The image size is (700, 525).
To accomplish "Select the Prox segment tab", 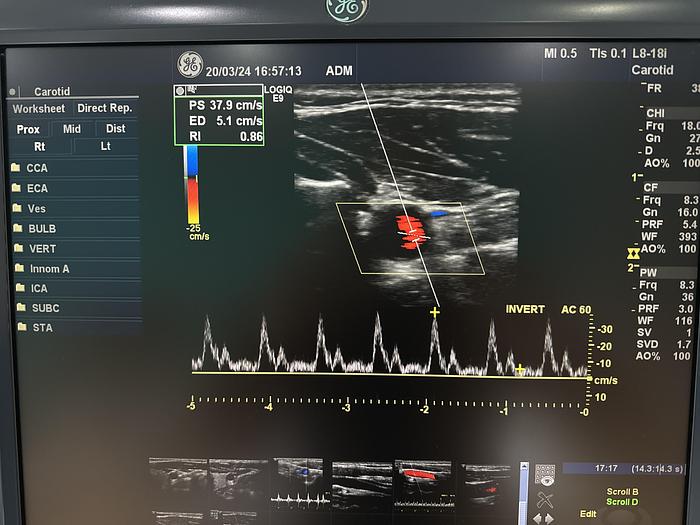I will (x=28, y=129).
